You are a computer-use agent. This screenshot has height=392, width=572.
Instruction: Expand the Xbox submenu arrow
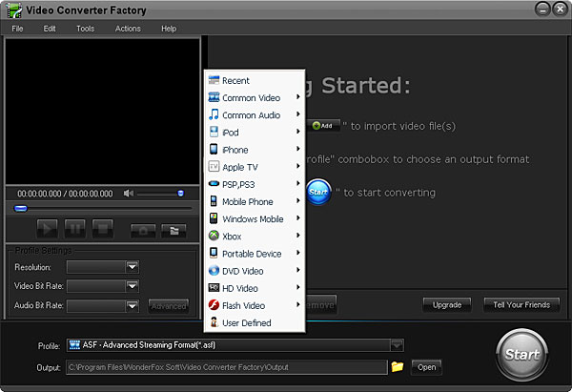click(298, 236)
